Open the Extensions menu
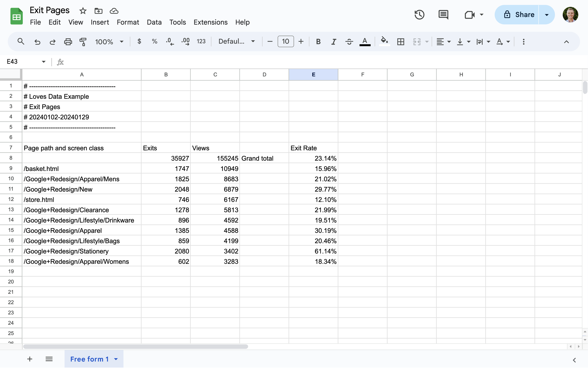 click(210, 22)
